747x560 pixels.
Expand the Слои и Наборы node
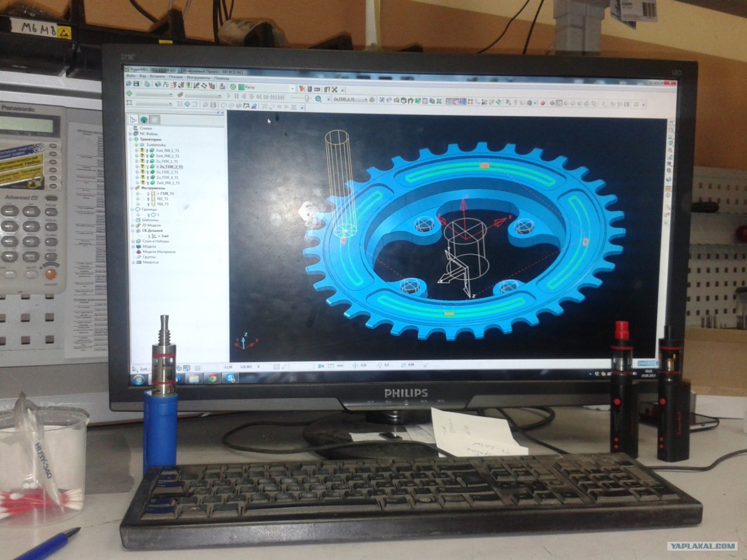(133, 241)
